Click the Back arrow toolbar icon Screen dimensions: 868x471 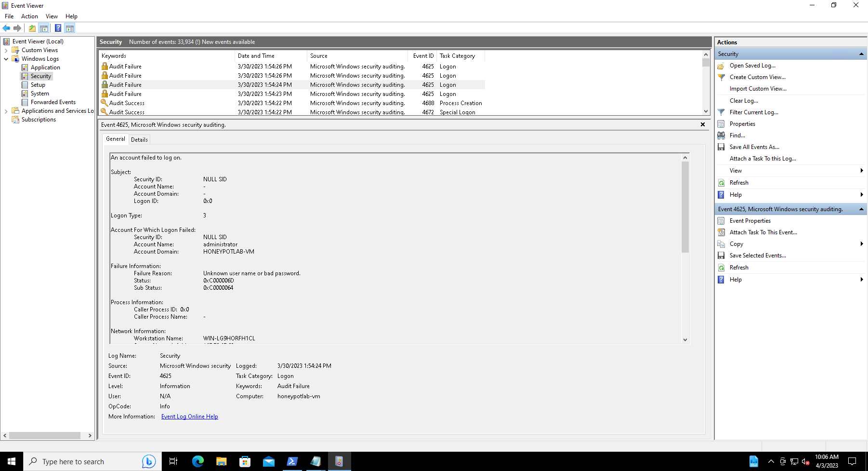[x=6, y=28]
